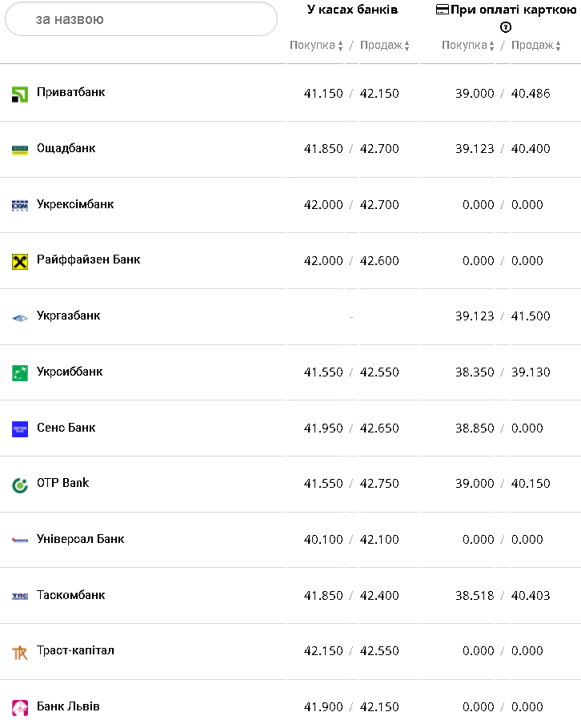Open the Універсал Банк link
The image size is (581, 728).
tap(81, 539)
